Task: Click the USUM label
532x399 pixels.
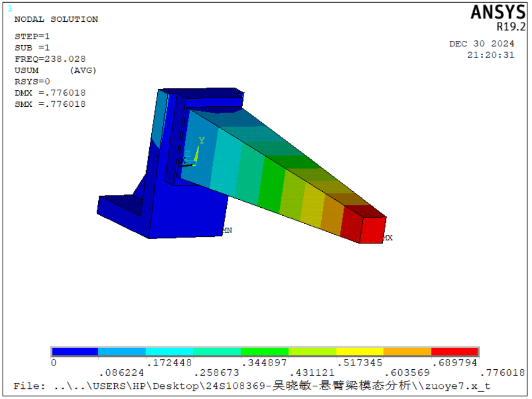Action: pyautogui.click(x=27, y=70)
